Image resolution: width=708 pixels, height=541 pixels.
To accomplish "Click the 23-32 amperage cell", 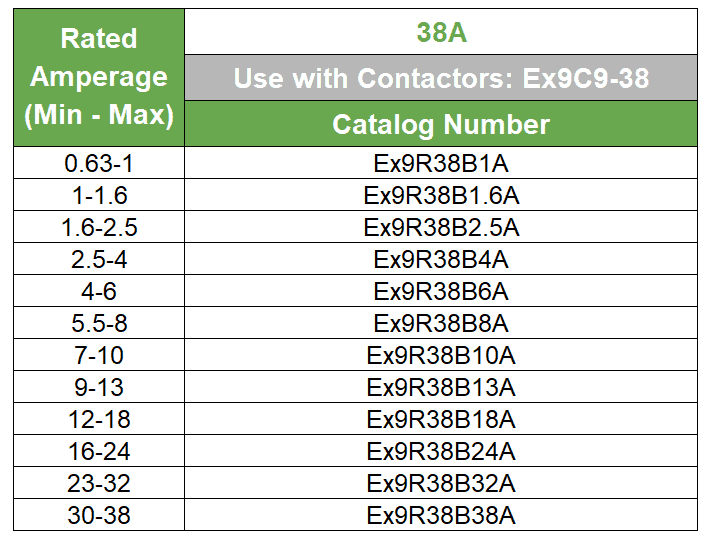I will coord(98,483).
